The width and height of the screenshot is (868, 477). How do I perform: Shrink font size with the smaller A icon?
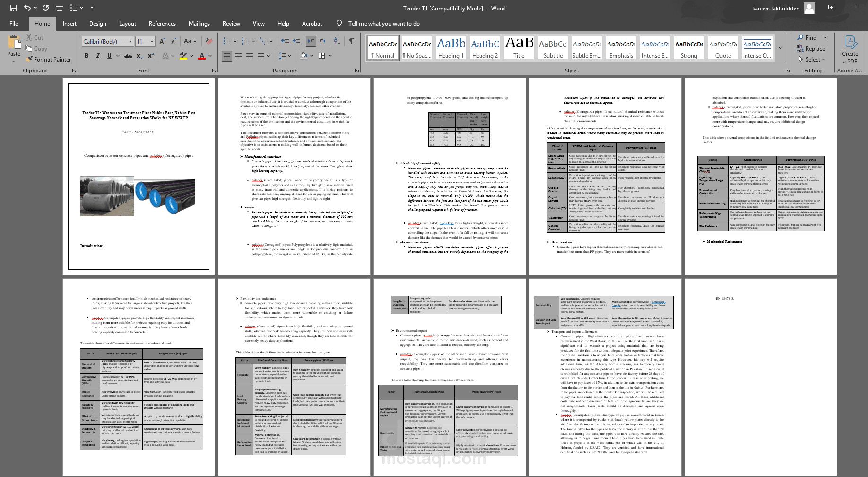[x=174, y=42]
